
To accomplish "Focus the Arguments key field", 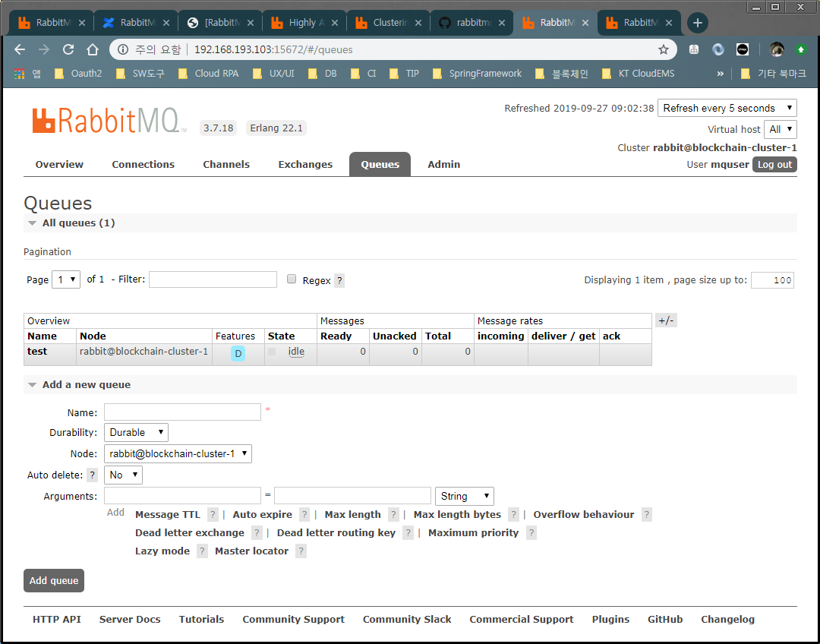I will point(182,496).
